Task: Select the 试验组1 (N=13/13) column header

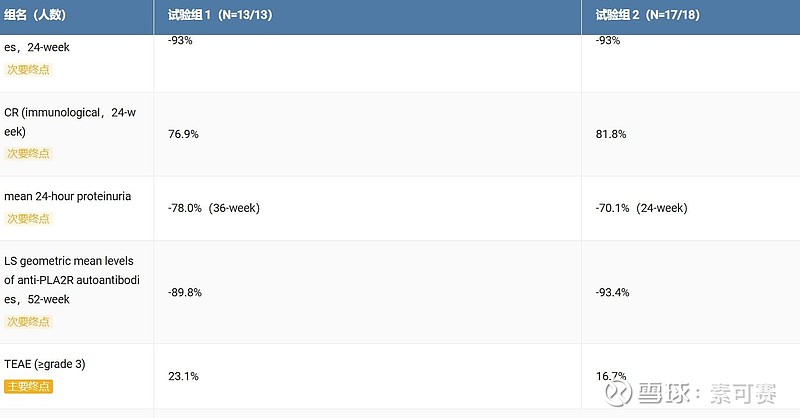Action: [224, 15]
